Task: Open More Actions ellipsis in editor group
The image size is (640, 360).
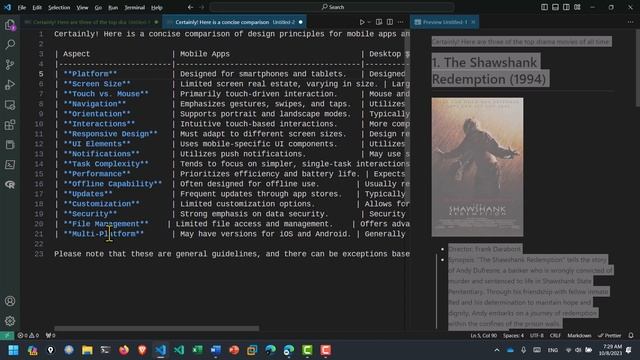Action: click(x=400, y=22)
